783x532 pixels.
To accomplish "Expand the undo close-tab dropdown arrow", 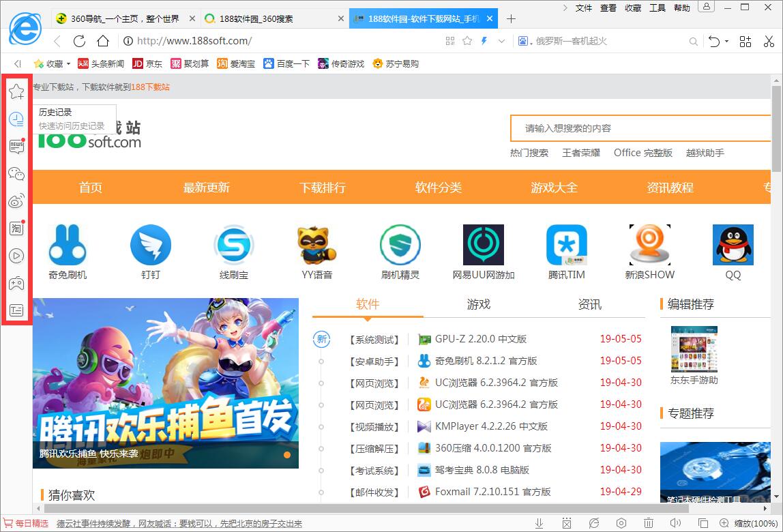I will coord(726,42).
